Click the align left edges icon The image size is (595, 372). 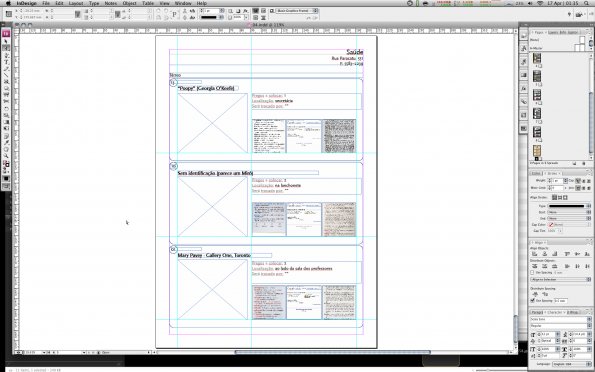535,254
